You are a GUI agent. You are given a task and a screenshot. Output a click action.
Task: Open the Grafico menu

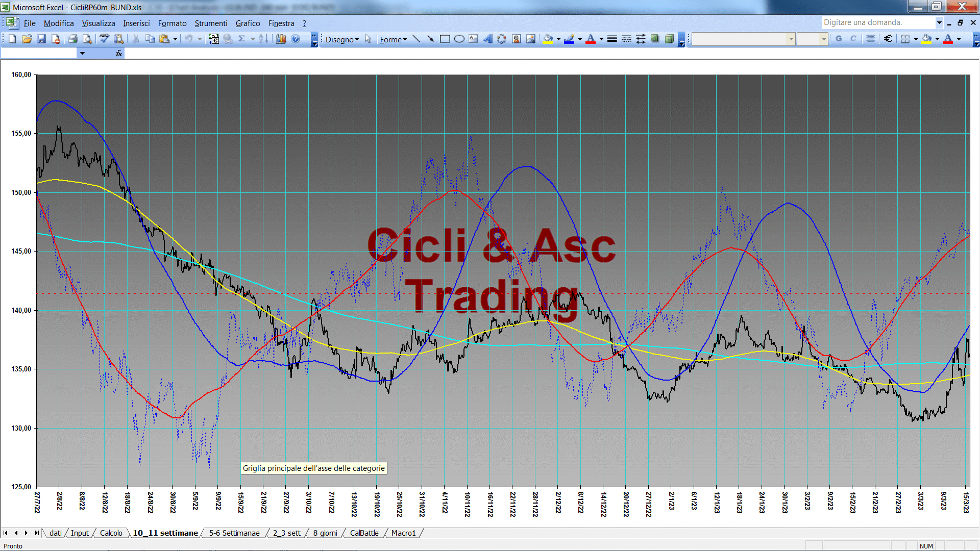(x=248, y=23)
